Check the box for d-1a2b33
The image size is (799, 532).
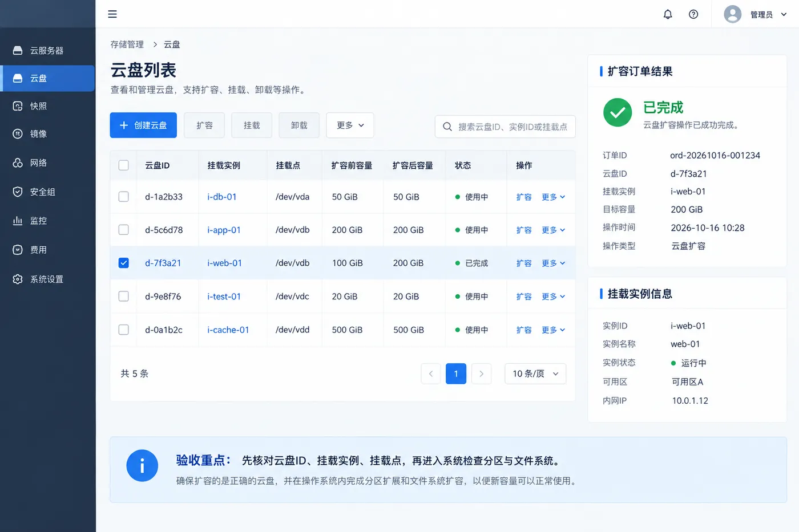(123, 197)
